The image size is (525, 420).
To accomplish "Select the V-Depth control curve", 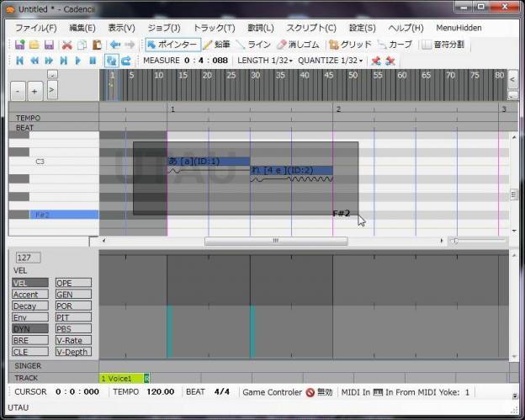I will point(73,352).
